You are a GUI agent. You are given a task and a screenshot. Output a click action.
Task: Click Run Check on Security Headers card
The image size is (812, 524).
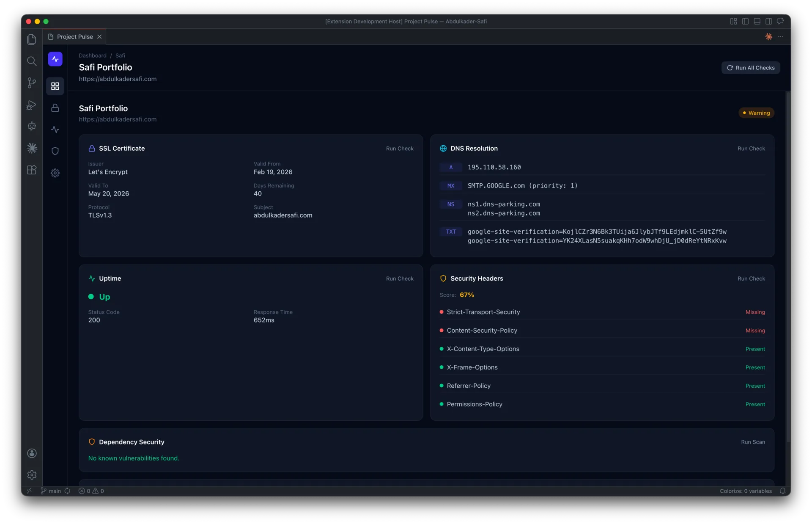click(x=751, y=279)
